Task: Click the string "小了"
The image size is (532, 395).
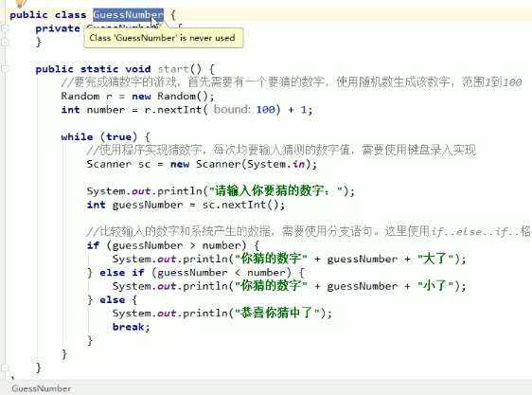Action: pyautogui.click(x=435, y=286)
